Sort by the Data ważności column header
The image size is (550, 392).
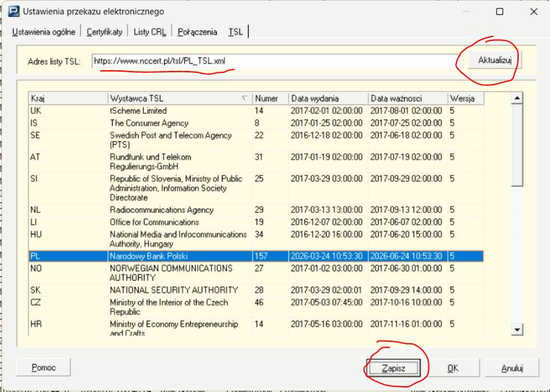click(x=407, y=99)
